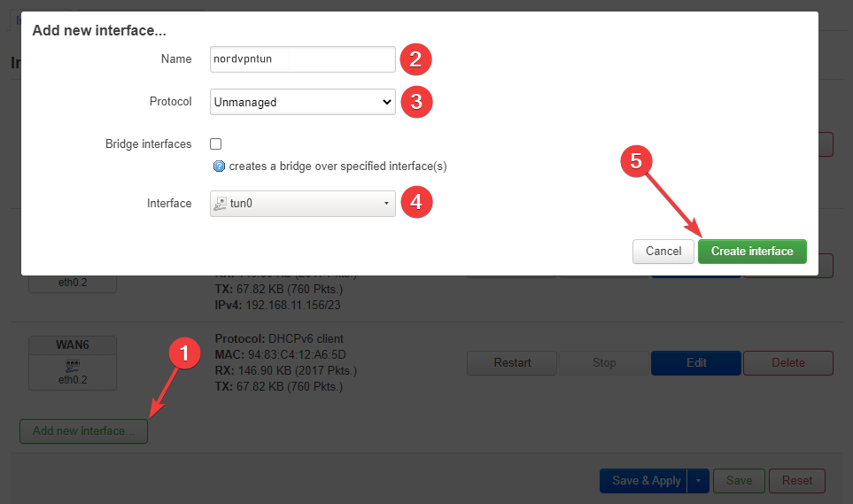This screenshot has width=853, height=504.
Task: Delete the WAN6 interface
Action: [x=787, y=362]
